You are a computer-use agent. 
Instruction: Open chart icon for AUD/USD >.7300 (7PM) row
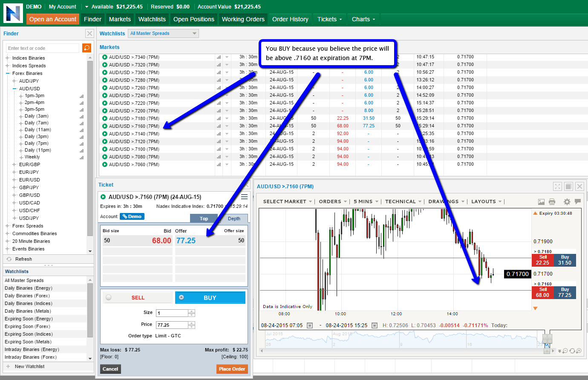219,72
